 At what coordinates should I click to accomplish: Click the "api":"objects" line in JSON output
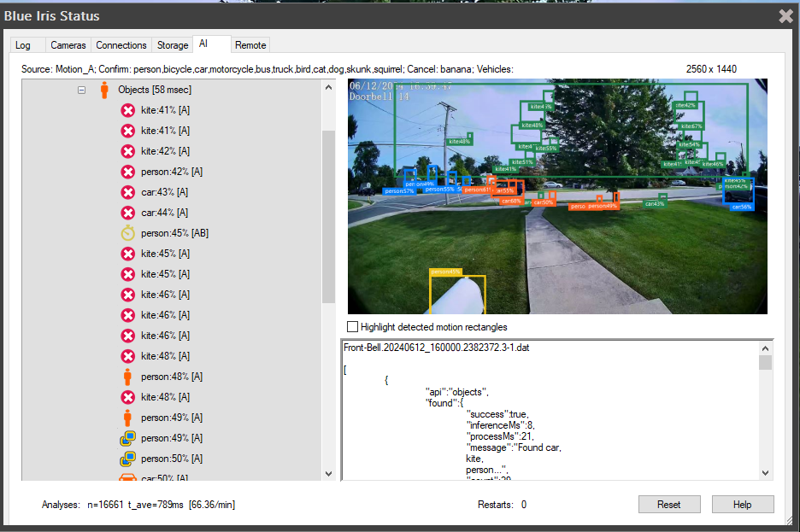click(x=457, y=392)
